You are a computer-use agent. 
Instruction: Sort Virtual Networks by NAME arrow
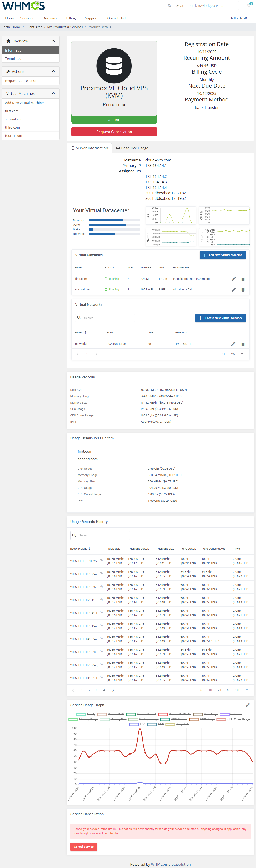point(85,333)
